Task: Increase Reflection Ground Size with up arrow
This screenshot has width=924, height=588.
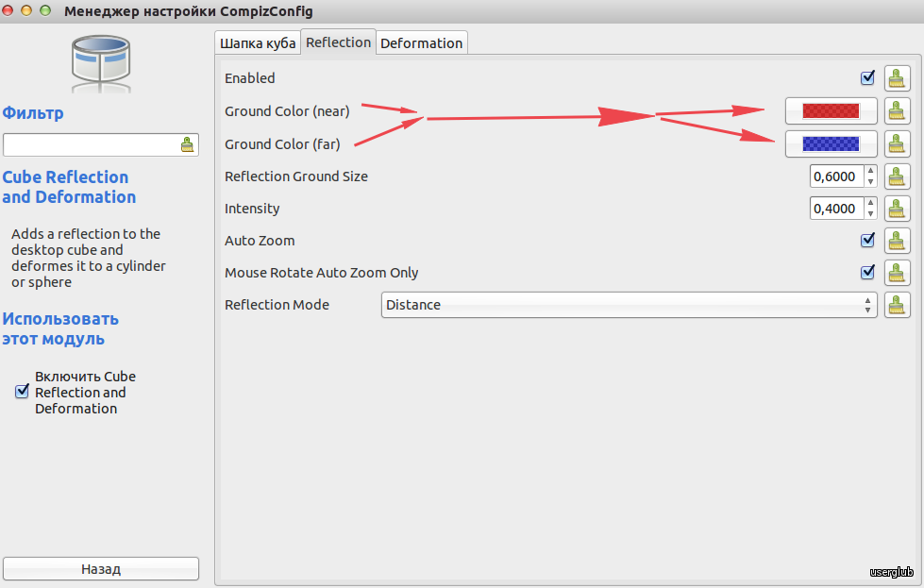Action: 870,171
